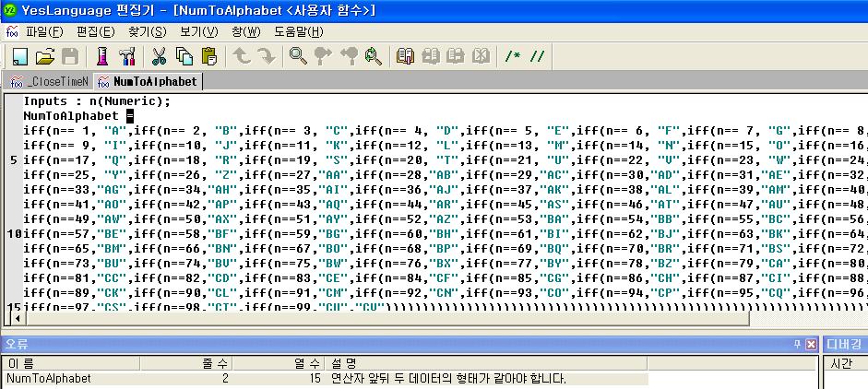Viewport: 868px width, 389px height.
Task: Open the 파일(F) menu
Action: [44, 31]
